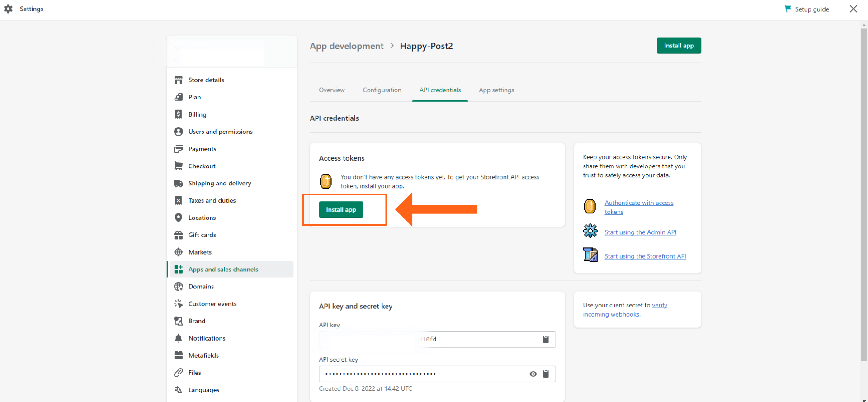Click the Store details storefront icon
Screen dimensions: 868x402
[179, 80]
